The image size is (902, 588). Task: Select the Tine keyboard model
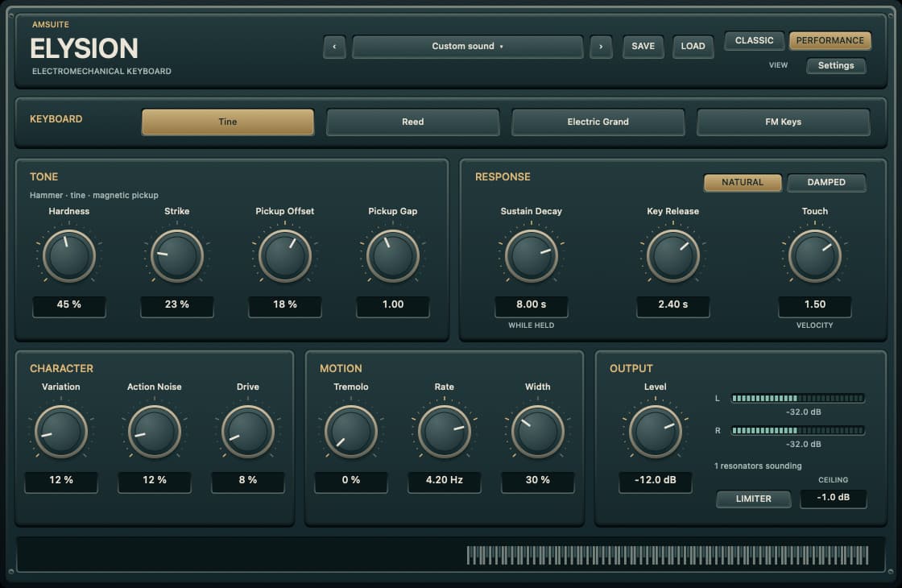(x=228, y=122)
